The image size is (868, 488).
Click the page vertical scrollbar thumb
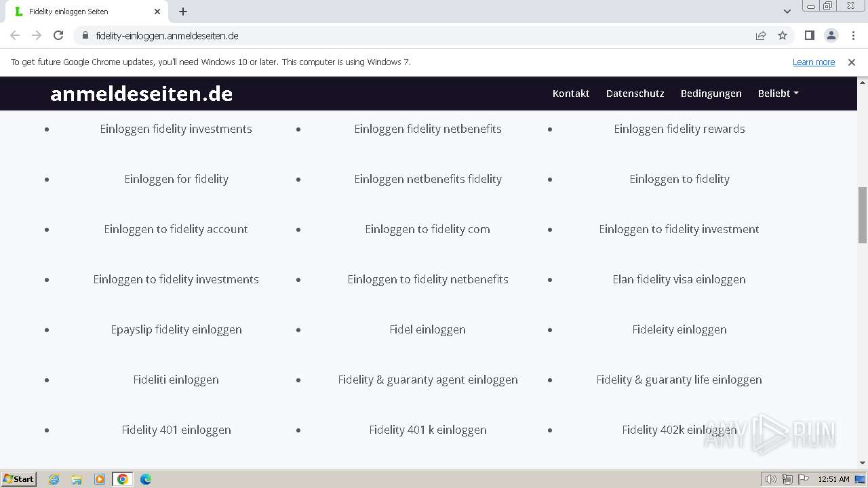click(x=863, y=215)
